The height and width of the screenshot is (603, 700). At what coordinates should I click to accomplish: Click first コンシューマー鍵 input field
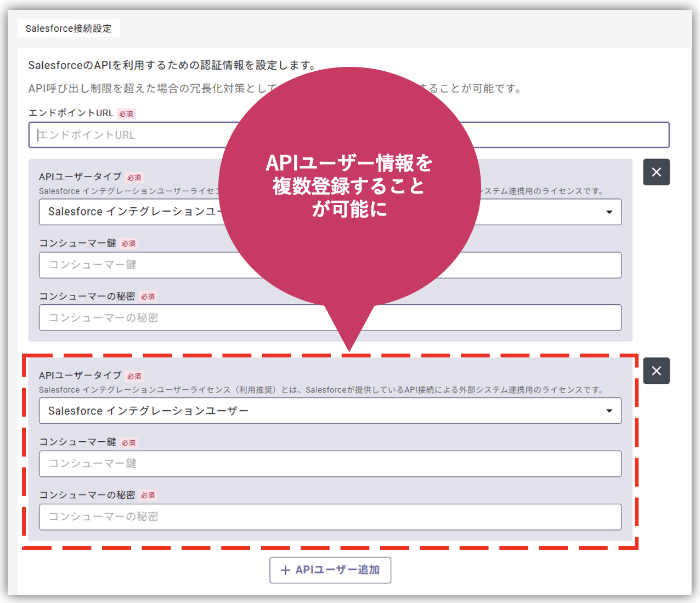pyautogui.click(x=330, y=265)
